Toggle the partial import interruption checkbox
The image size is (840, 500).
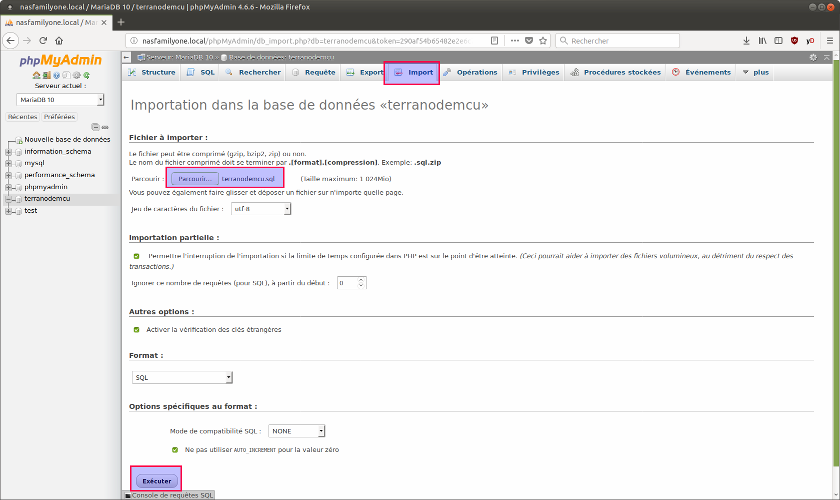click(x=136, y=256)
